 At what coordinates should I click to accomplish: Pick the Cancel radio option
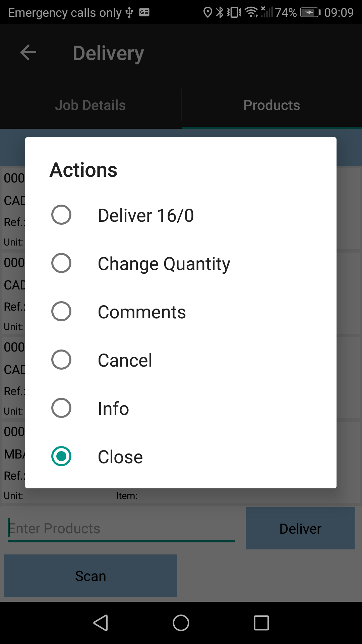pyautogui.click(x=181, y=360)
